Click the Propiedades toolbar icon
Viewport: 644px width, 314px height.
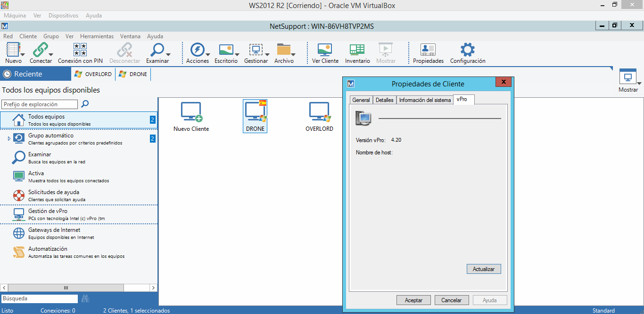(x=428, y=50)
